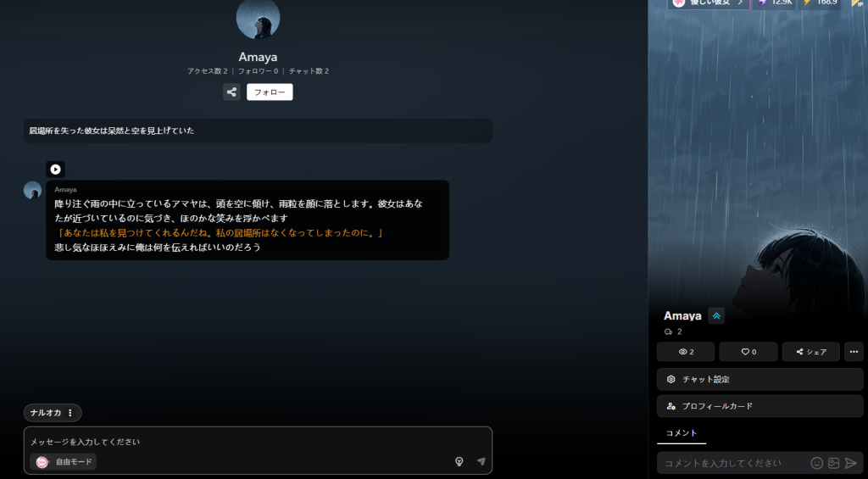
Task: Switch the 自由モード chat mode
Action: [x=64, y=462]
